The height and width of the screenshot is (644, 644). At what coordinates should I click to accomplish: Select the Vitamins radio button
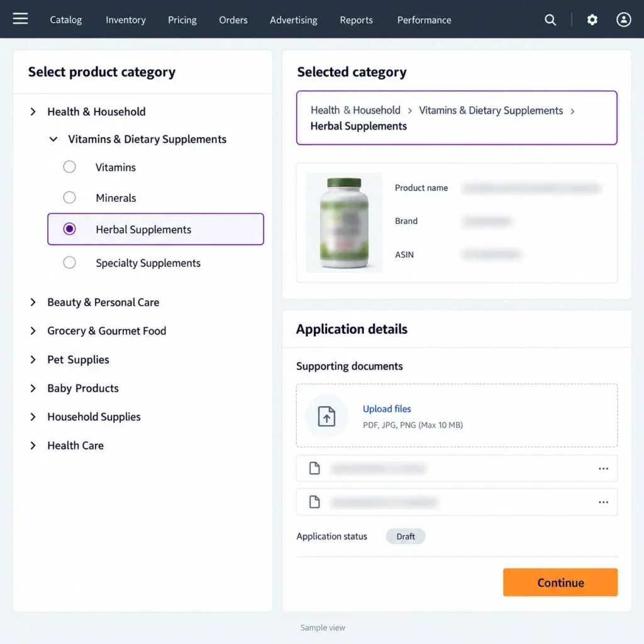(x=69, y=167)
